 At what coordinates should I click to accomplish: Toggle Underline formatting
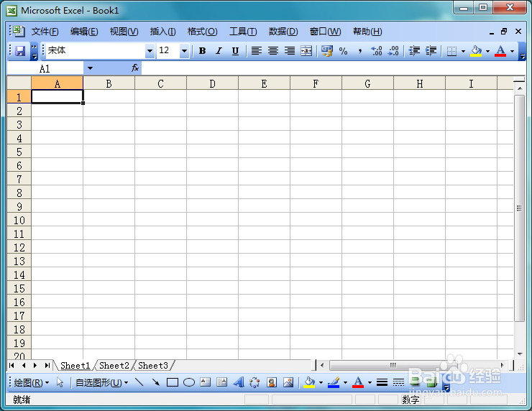pos(235,51)
